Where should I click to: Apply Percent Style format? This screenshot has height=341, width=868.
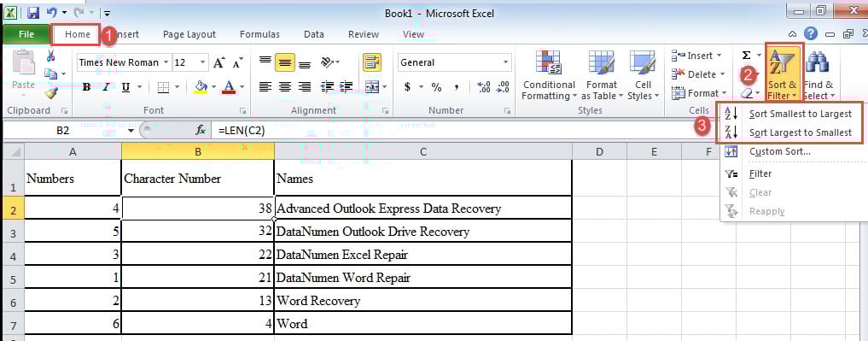436,87
